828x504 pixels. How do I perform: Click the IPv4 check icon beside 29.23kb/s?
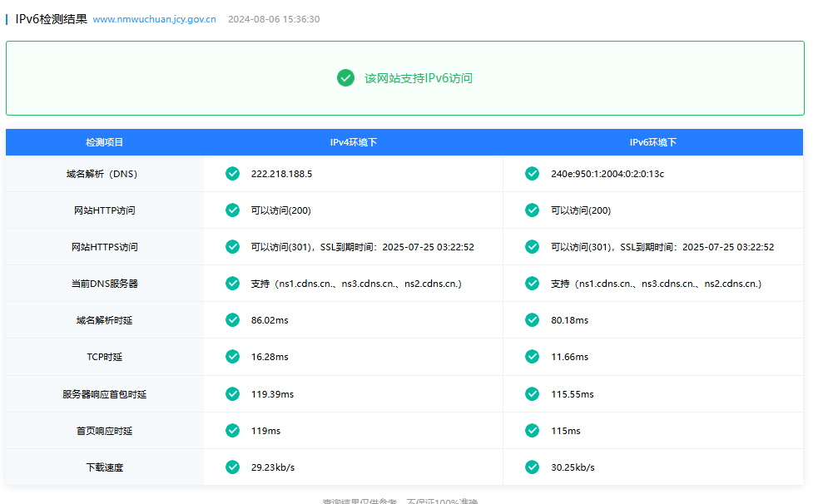[x=233, y=467]
